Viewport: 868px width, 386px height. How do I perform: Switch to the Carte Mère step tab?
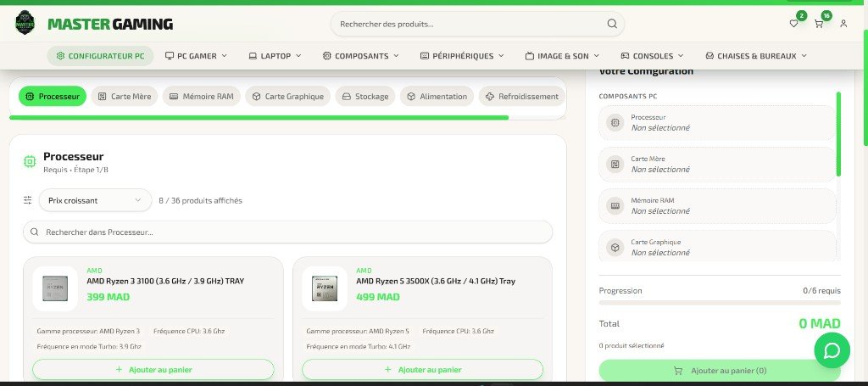(x=125, y=97)
